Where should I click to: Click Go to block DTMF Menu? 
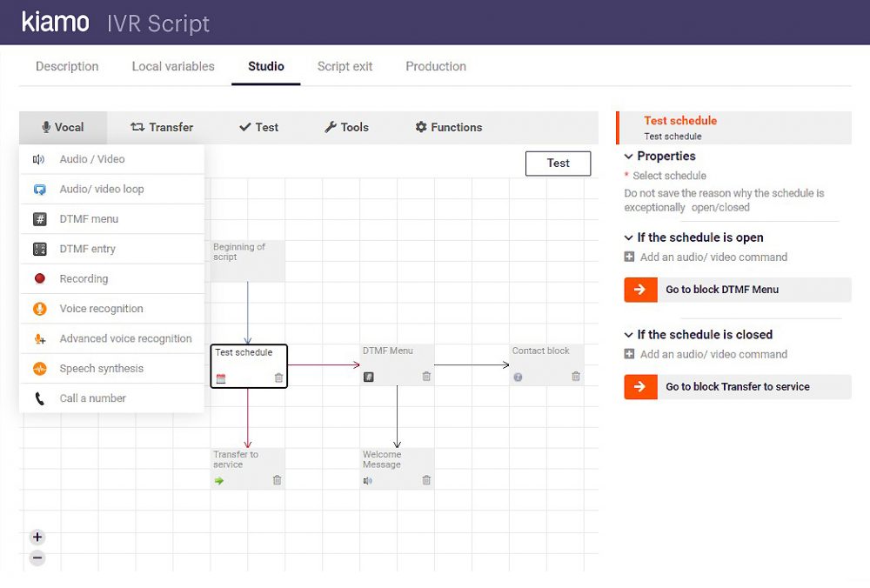738,290
